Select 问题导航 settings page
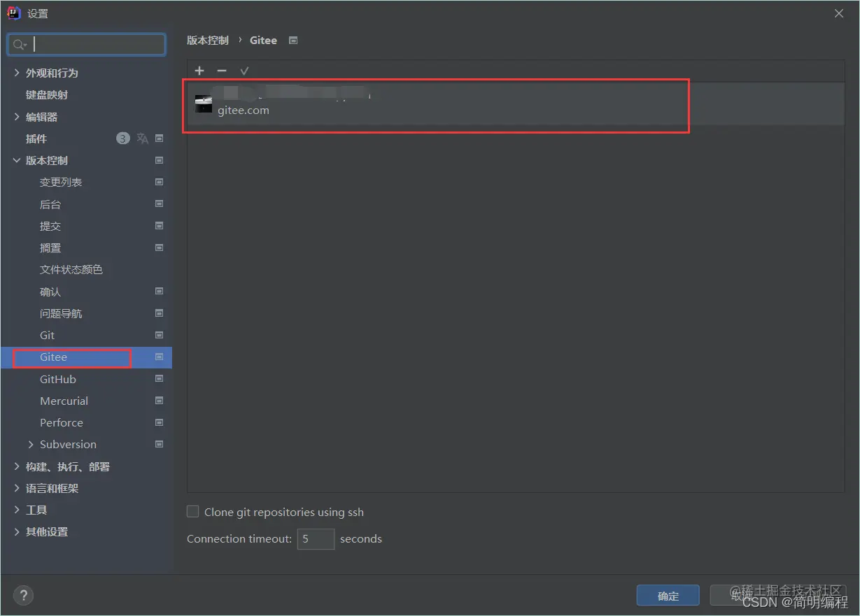The image size is (860, 616). [61, 313]
